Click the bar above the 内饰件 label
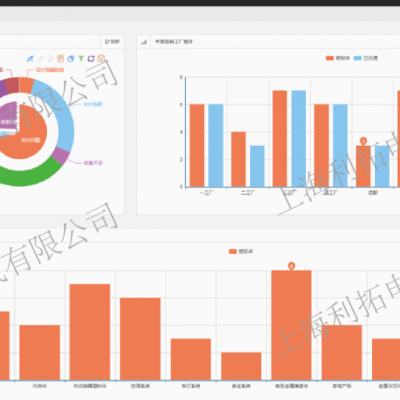This screenshot has width=400, height=400. [x=40, y=353]
